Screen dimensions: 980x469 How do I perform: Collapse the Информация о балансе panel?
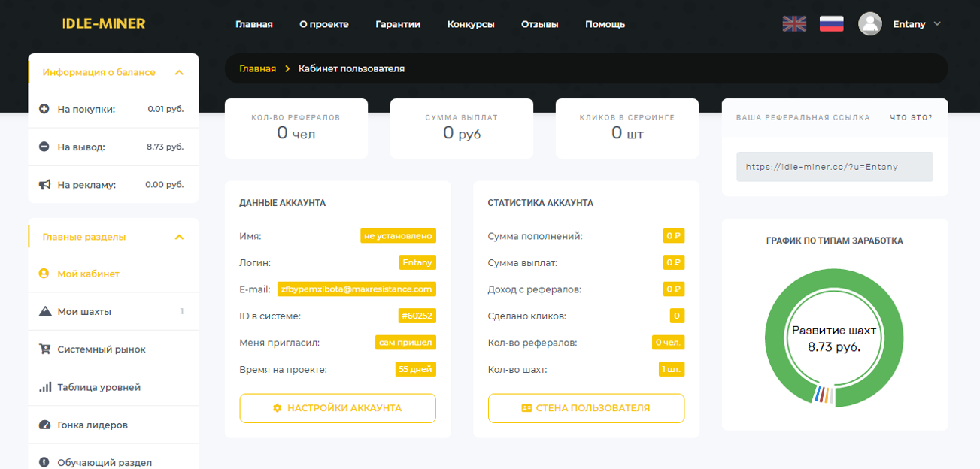tap(179, 73)
